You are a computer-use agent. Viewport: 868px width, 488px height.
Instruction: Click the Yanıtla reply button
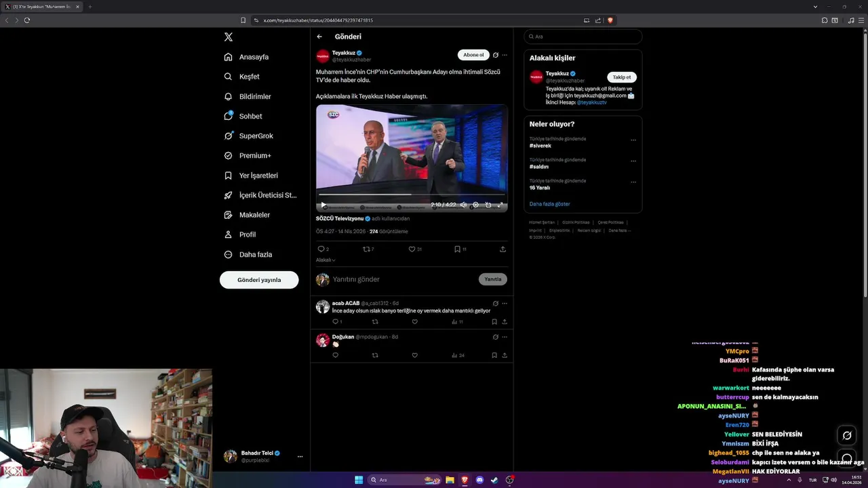click(493, 279)
